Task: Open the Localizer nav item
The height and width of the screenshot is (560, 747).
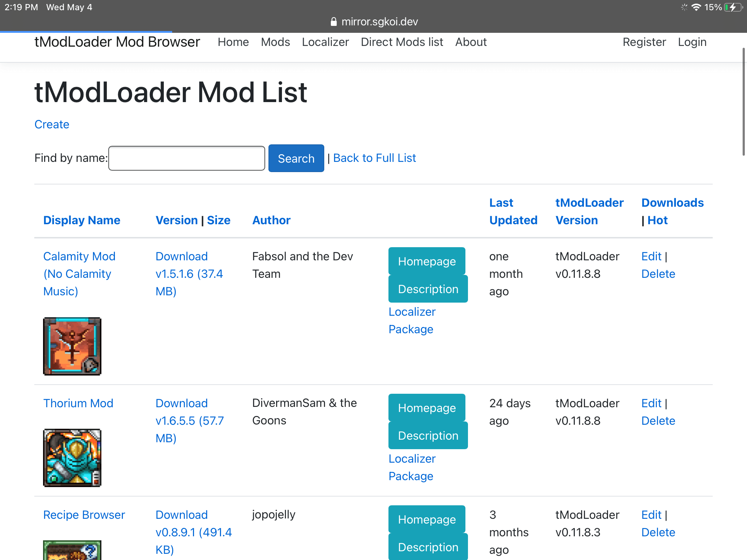Action: click(325, 42)
